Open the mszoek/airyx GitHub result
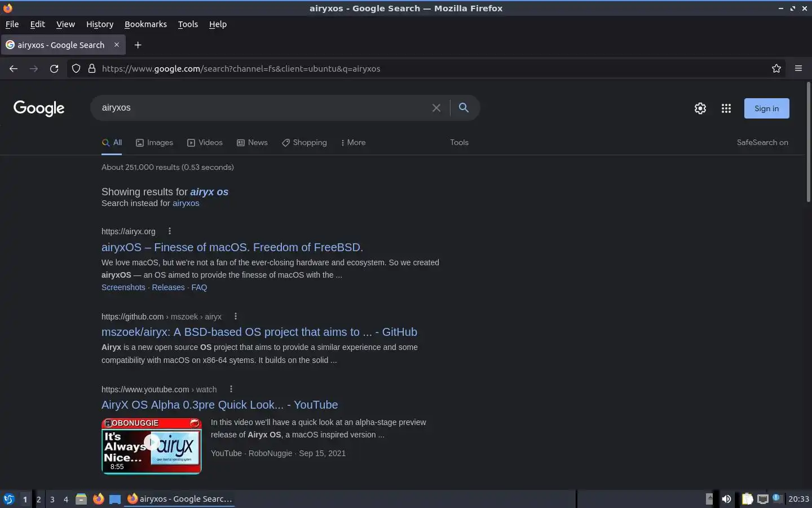The height and width of the screenshot is (508, 812). tap(259, 332)
